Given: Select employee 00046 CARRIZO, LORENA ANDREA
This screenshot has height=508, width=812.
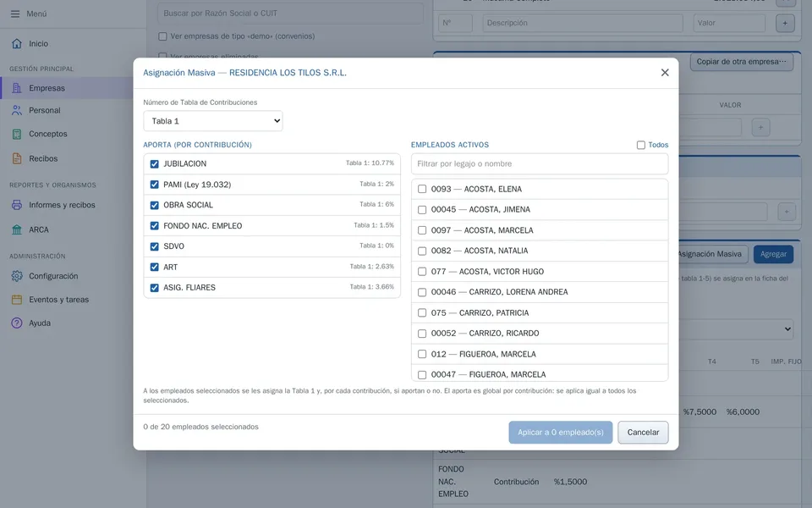Looking at the screenshot, I should pos(422,292).
